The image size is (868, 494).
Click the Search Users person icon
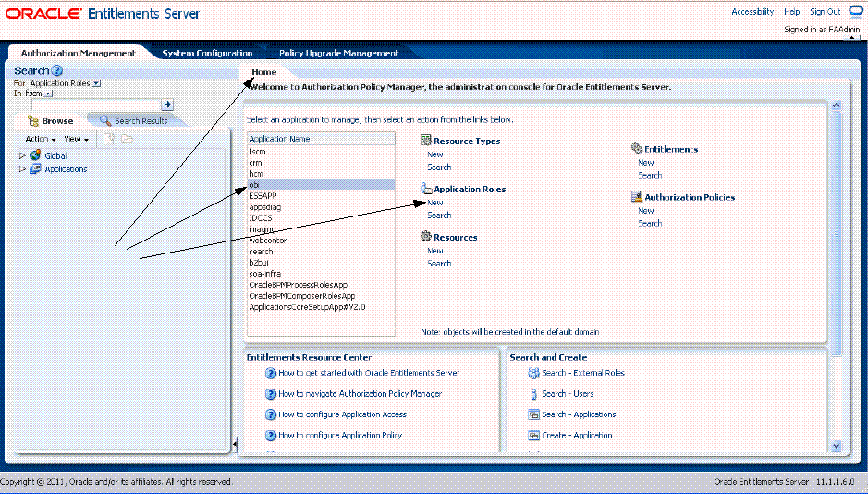click(533, 394)
